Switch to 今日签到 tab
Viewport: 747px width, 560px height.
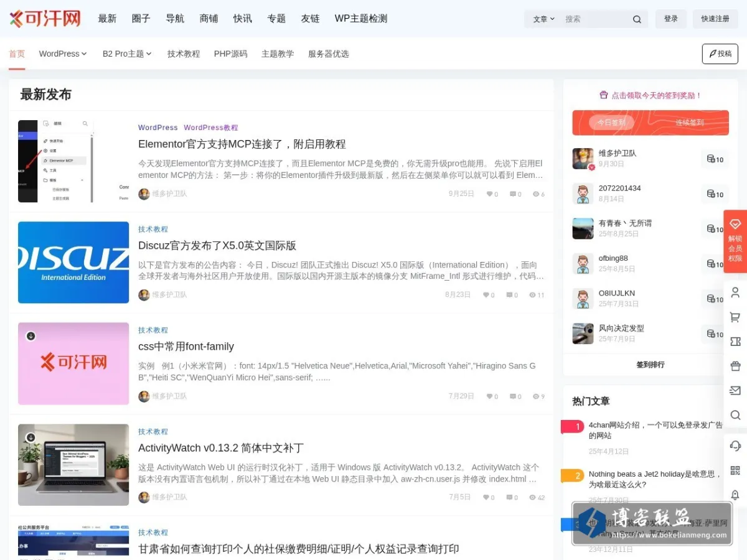[x=611, y=123]
